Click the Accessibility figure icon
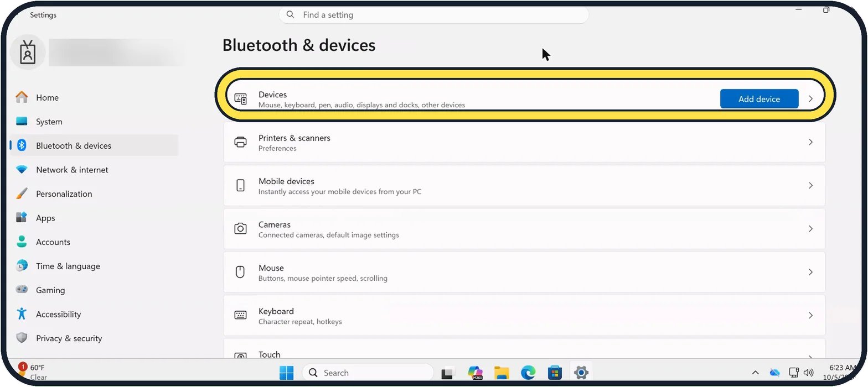Image resolution: width=868 pixels, height=387 pixels. click(x=22, y=314)
